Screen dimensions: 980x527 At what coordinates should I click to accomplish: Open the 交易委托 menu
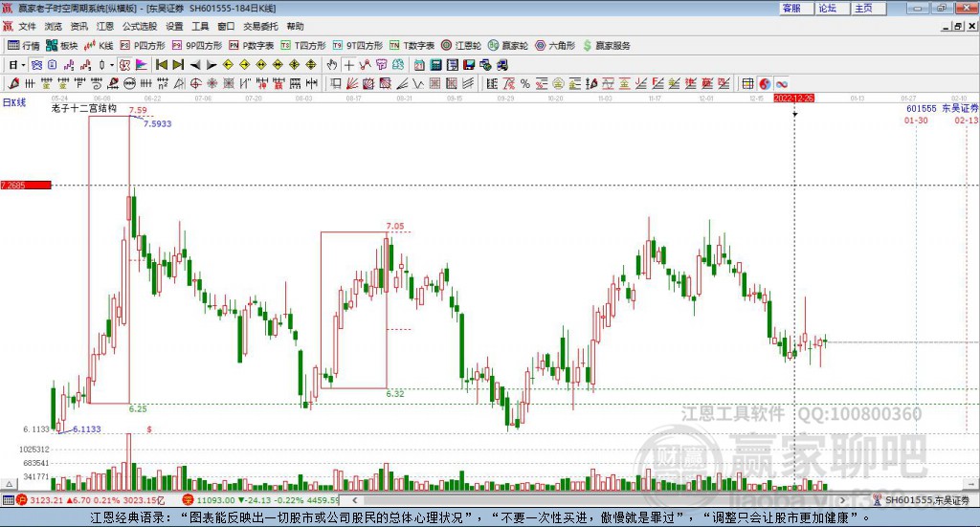tap(260, 26)
